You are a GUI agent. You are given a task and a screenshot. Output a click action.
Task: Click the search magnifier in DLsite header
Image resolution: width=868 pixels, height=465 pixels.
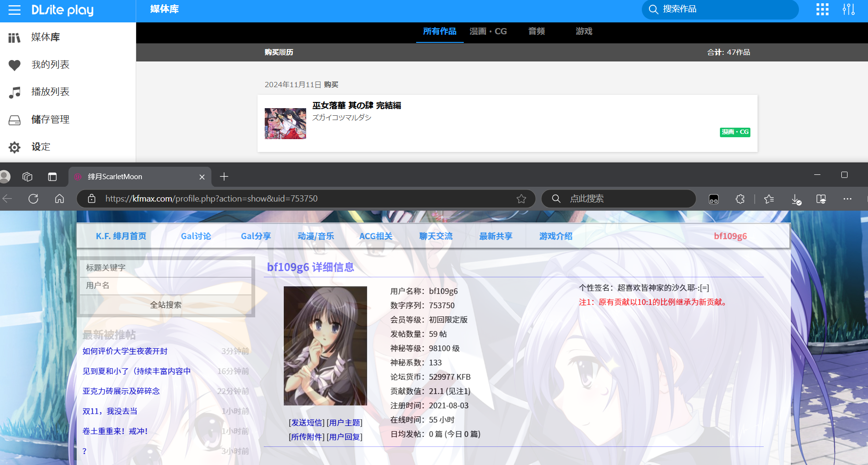pyautogui.click(x=653, y=10)
